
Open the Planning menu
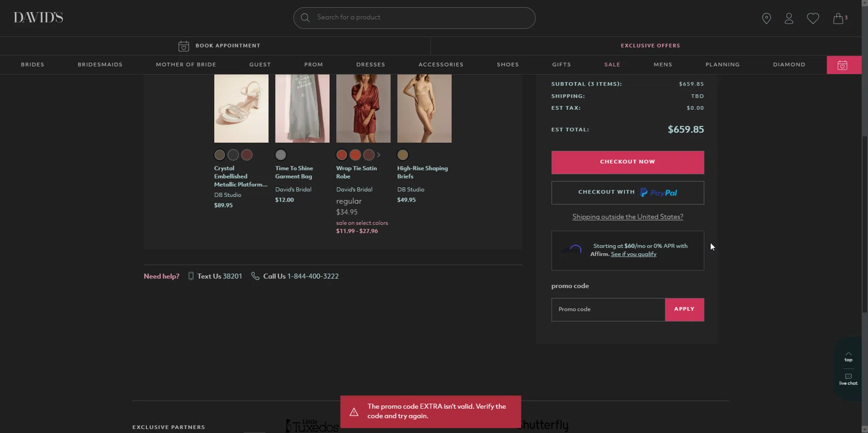[722, 65]
